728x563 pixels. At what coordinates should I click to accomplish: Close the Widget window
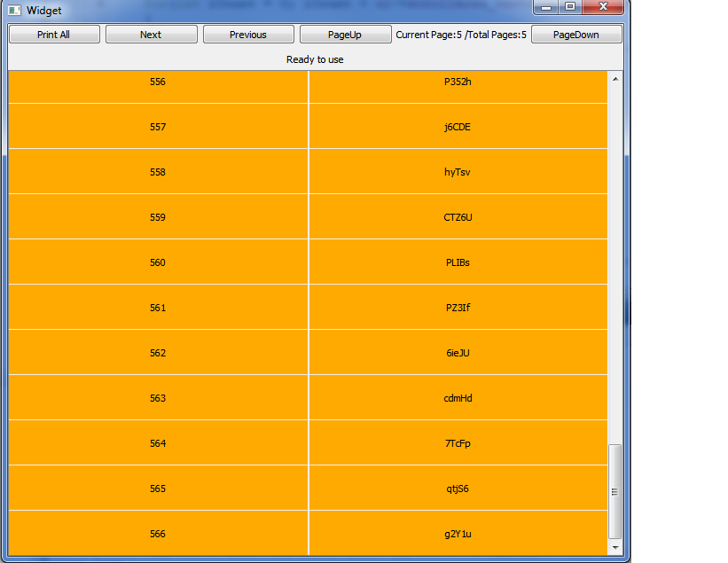pos(604,8)
